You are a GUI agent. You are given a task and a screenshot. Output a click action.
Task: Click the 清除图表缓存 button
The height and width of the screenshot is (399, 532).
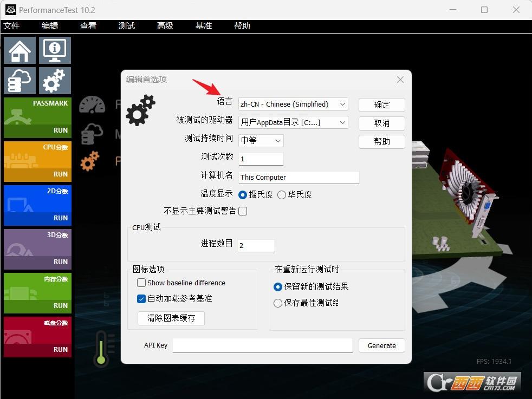tap(171, 318)
